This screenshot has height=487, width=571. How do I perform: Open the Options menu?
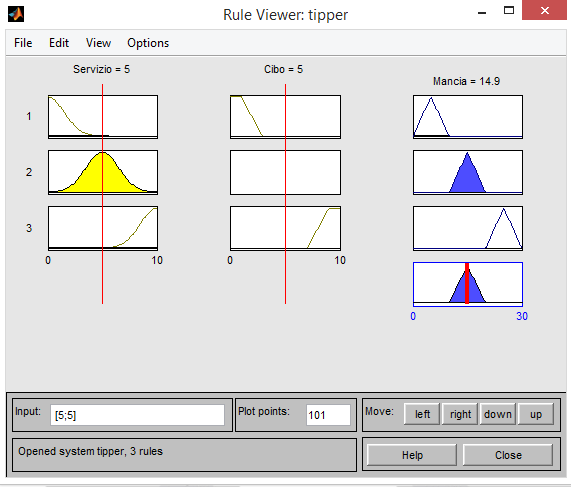(148, 43)
